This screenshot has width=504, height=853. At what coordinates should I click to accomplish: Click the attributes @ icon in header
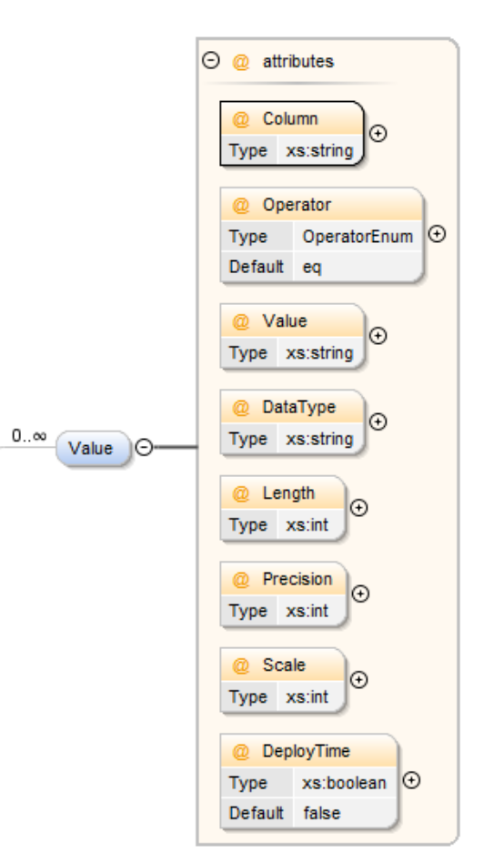click(241, 62)
